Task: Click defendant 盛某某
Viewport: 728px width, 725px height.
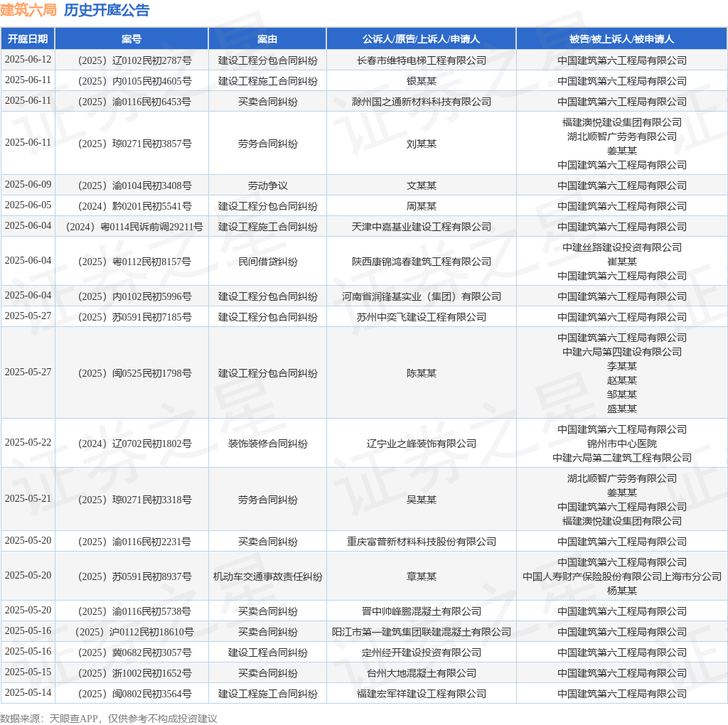Action: [621, 409]
